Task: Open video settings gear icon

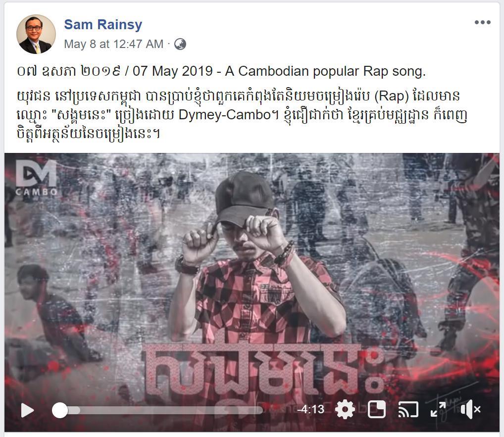Action: 345,410
